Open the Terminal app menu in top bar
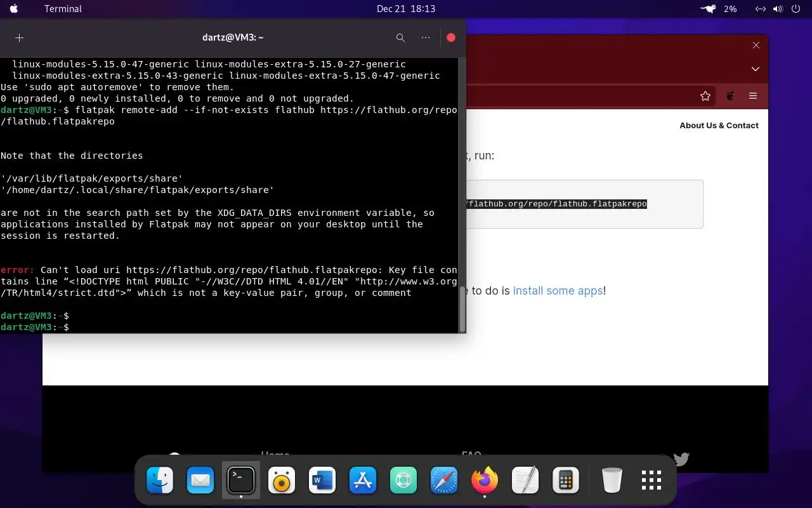 click(63, 9)
